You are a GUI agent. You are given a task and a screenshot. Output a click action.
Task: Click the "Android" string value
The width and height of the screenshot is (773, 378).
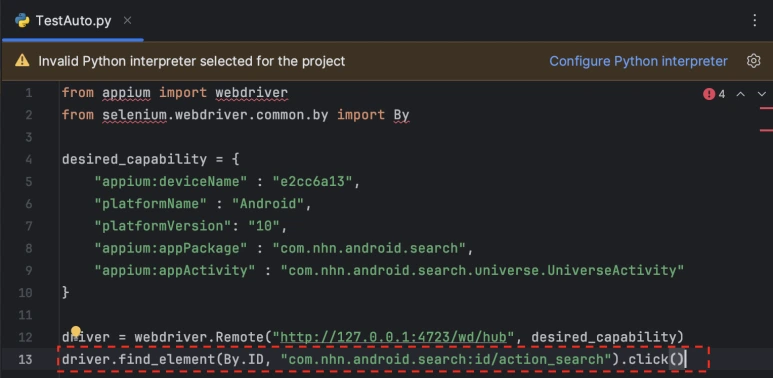(269, 204)
